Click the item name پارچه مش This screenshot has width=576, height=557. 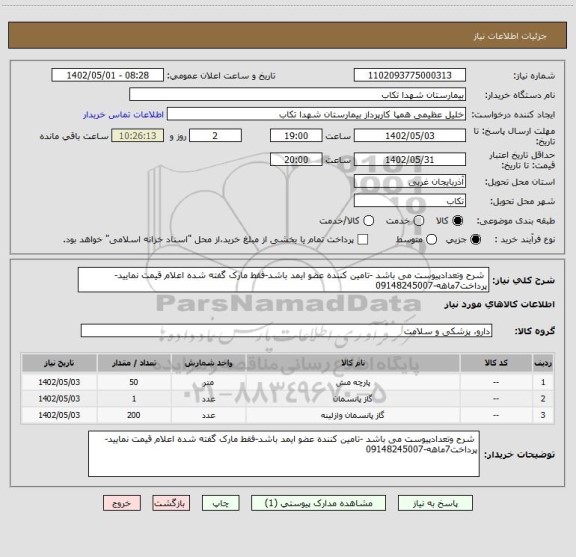click(353, 382)
